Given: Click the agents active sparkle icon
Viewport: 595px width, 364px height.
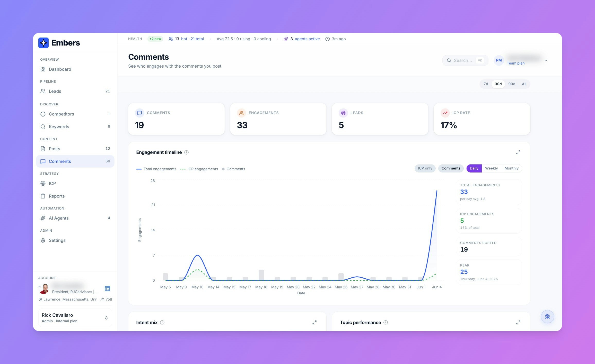Looking at the screenshot, I should point(286,39).
